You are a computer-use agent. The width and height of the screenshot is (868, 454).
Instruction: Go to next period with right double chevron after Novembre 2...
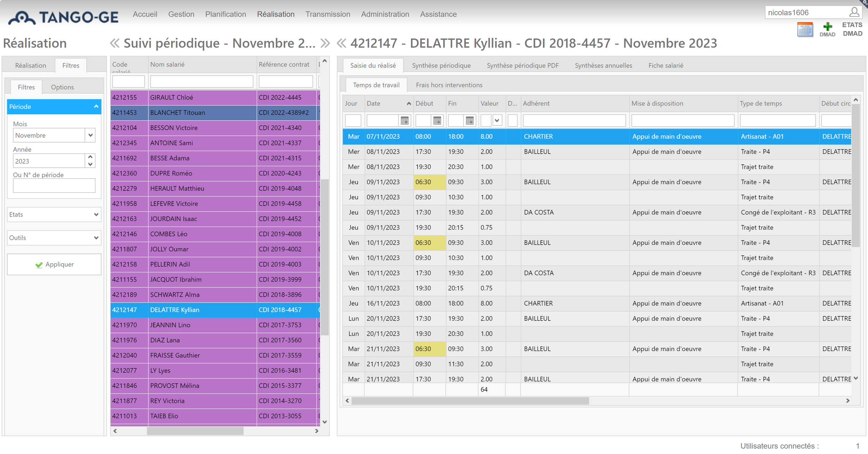pos(325,43)
